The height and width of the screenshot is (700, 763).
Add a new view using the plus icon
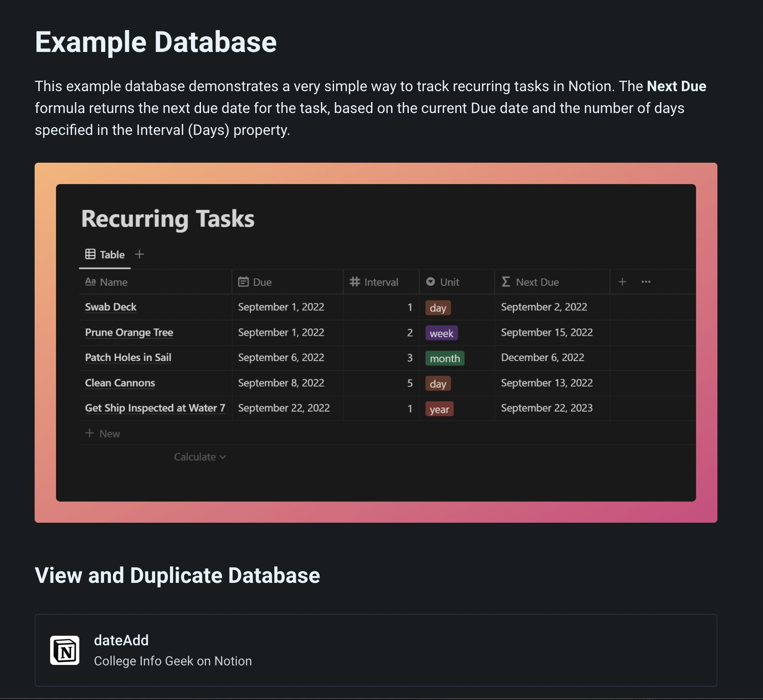(x=139, y=254)
